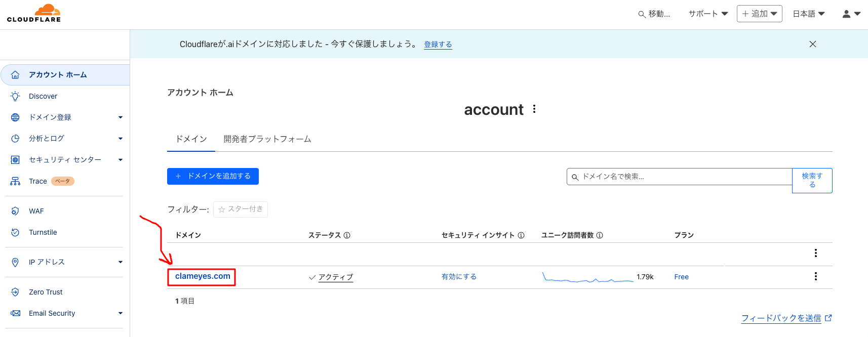
Task: Click the Trace network icon
Action: pyautogui.click(x=15, y=181)
